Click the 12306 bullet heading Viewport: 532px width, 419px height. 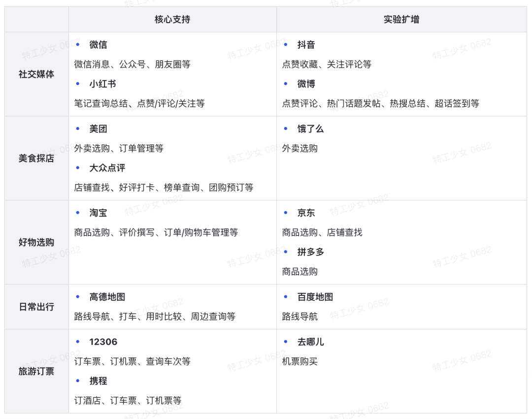tap(103, 342)
